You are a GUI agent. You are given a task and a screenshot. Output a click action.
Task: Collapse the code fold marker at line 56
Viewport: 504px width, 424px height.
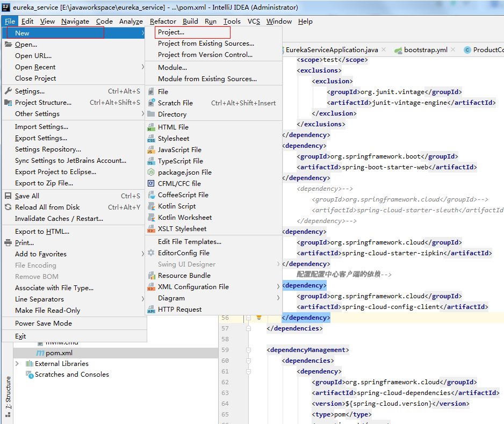pos(248,318)
